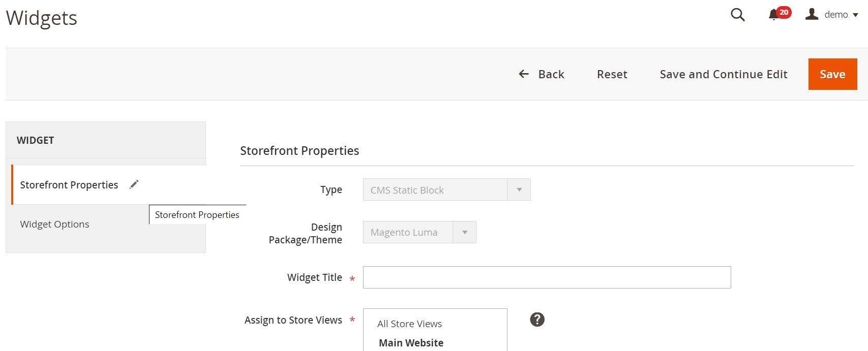Click the WIDGET sidebar header
Image resolution: width=868 pixels, height=351 pixels.
(36, 140)
